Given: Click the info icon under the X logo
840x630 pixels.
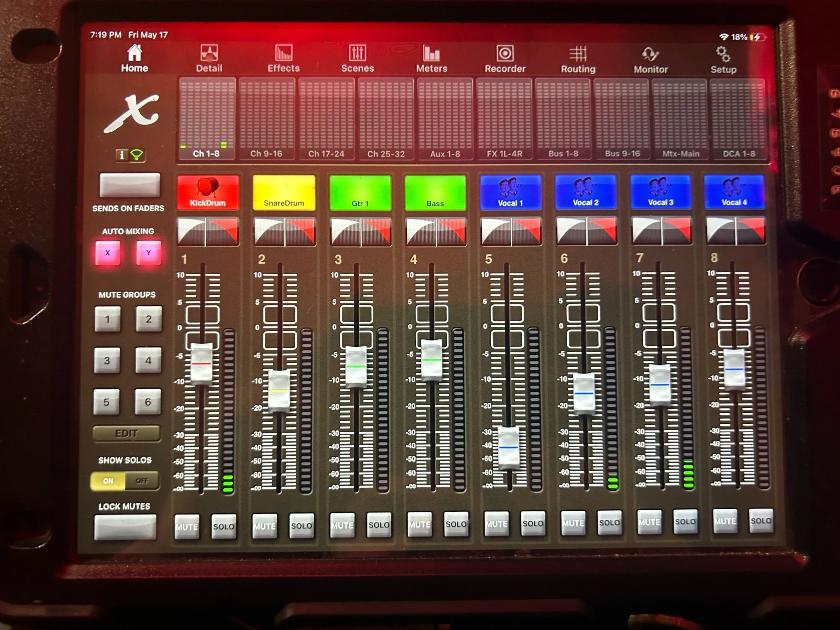Looking at the screenshot, I should (x=121, y=155).
